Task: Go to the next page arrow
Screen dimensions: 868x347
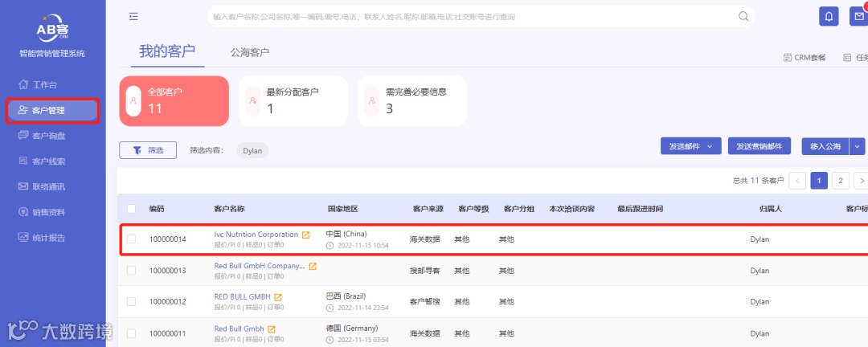Action: [862, 181]
